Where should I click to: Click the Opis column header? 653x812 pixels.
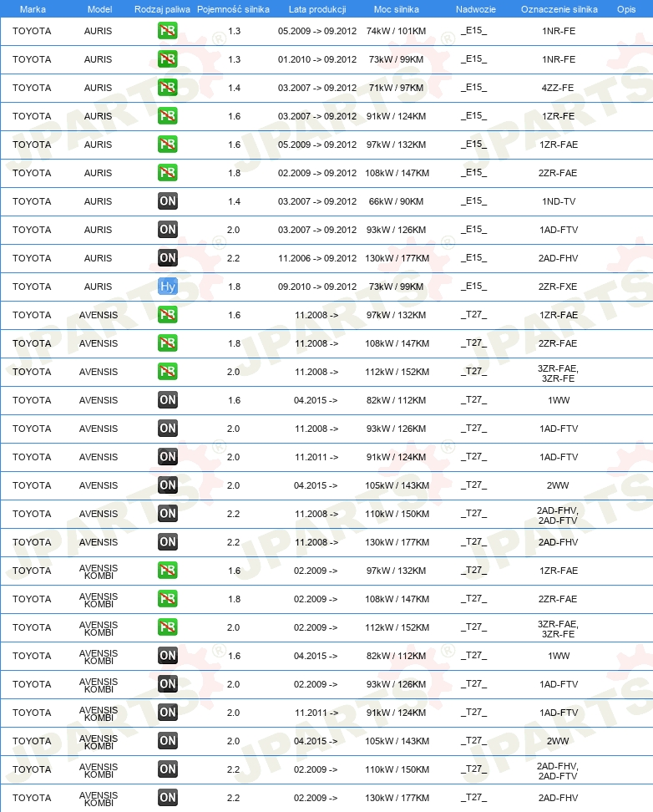(626, 9)
